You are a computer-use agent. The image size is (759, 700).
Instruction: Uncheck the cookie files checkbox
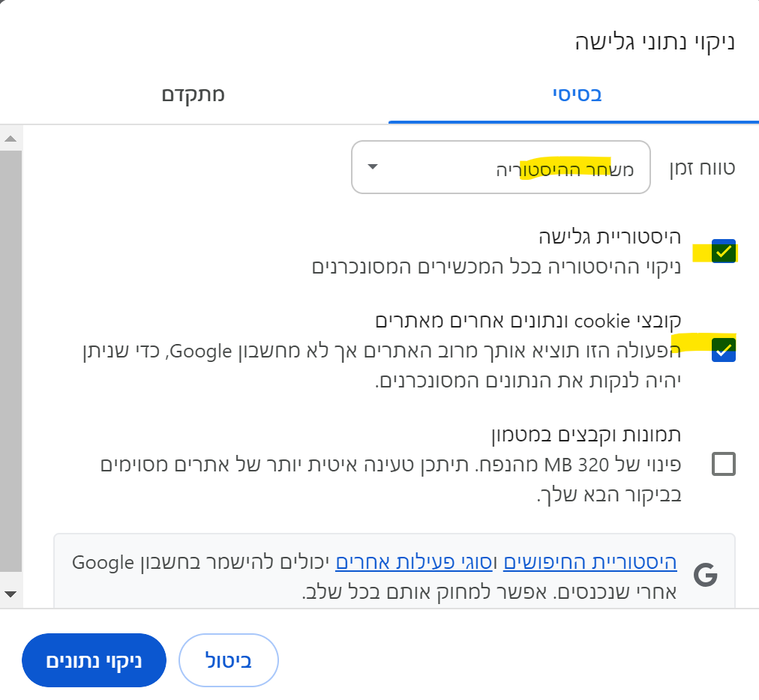[x=724, y=349]
